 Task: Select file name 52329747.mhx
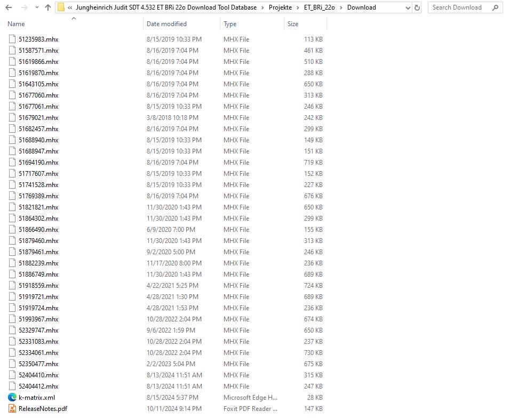coord(38,330)
